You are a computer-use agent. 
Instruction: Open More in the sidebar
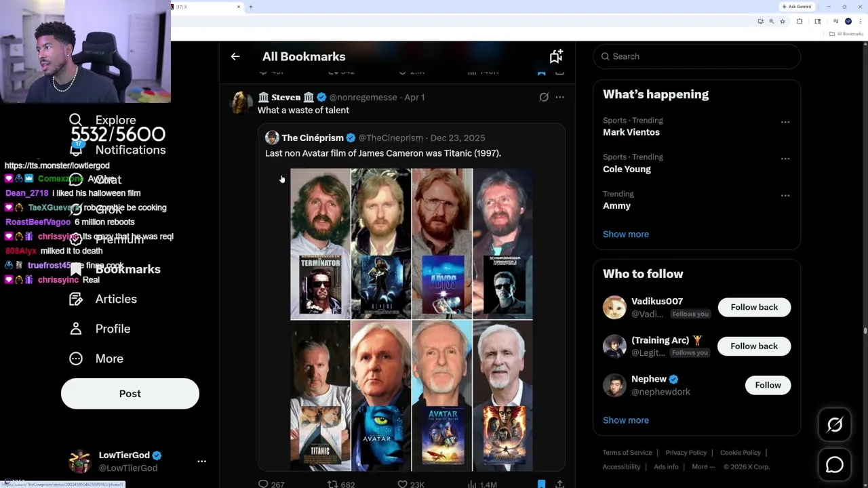point(96,359)
